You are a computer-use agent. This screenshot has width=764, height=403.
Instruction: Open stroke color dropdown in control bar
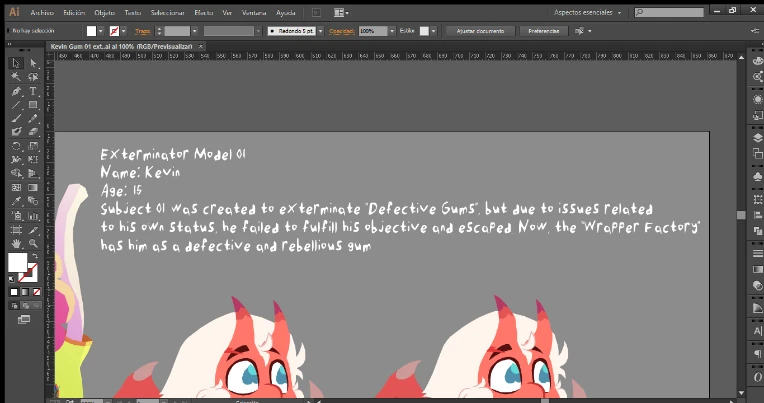click(x=124, y=31)
